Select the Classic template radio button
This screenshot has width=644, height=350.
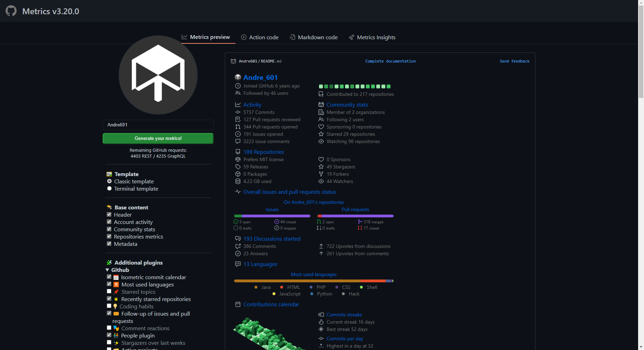(110, 181)
